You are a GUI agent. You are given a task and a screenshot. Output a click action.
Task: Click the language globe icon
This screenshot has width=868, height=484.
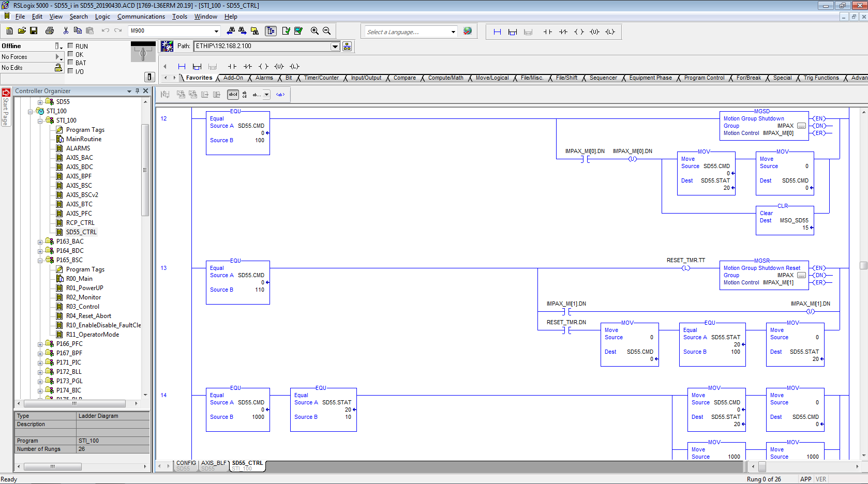point(468,31)
